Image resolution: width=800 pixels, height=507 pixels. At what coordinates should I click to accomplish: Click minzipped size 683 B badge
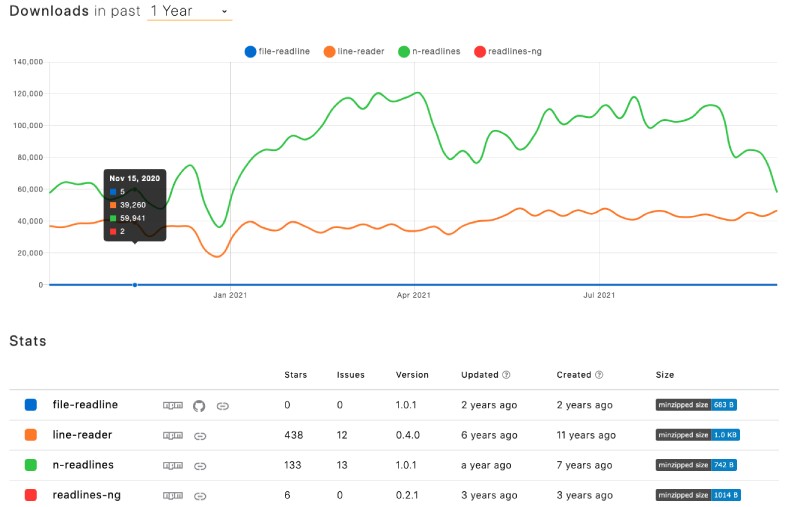click(x=696, y=405)
